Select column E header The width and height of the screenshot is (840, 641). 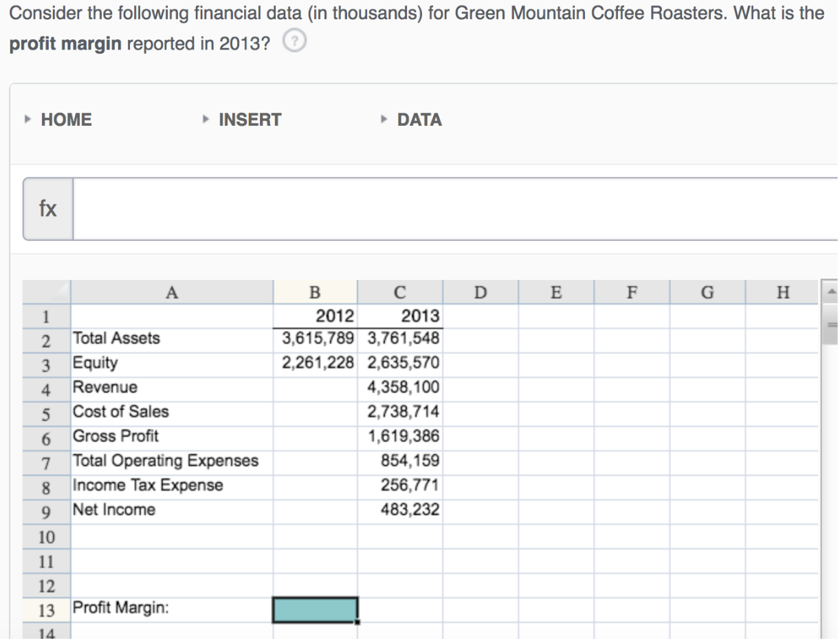pos(556,292)
